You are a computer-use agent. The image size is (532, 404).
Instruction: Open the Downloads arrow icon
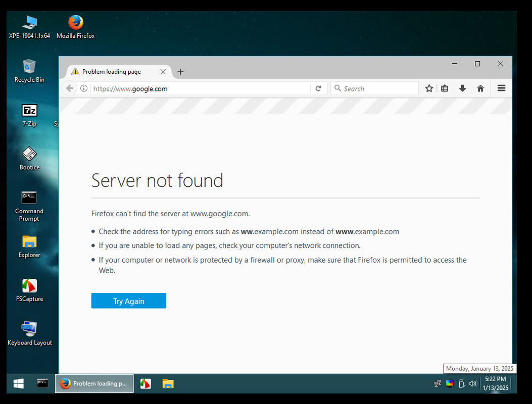click(x=462, y=88)
